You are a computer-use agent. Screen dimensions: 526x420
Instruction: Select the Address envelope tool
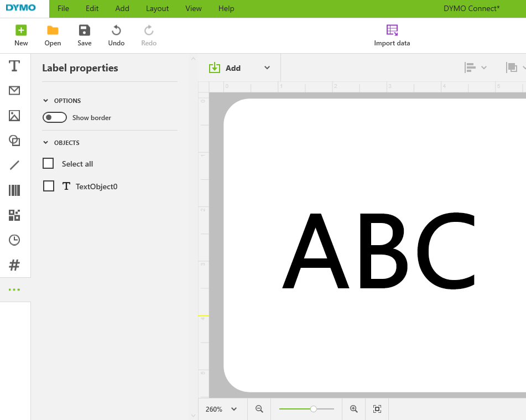click(x=14, y=91)
